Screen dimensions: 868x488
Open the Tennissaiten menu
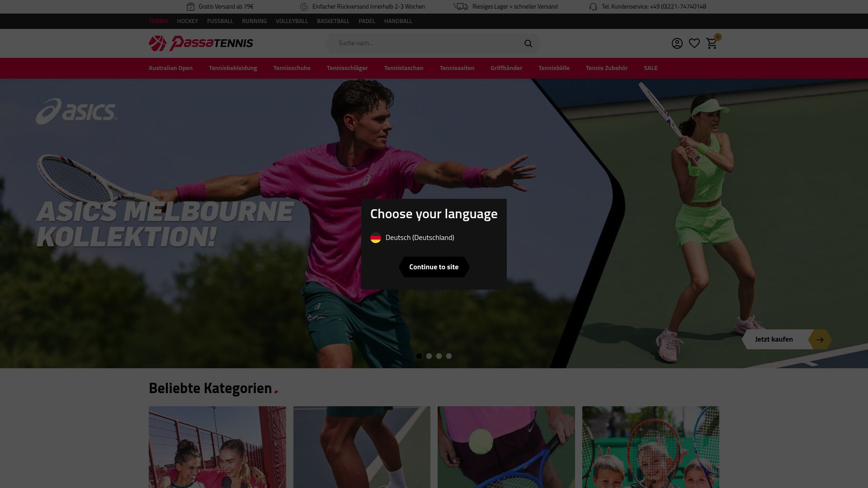tap(457, 68)
